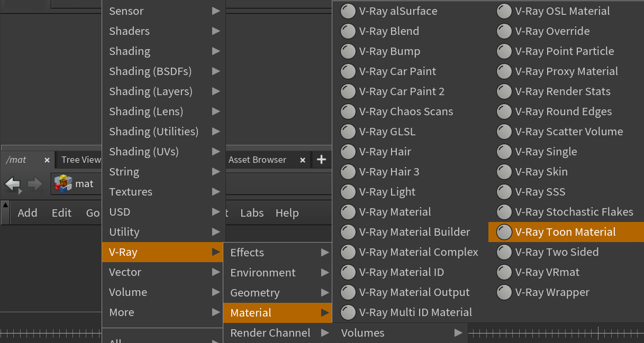Open the Labs menu
644x343 pixels.
pyautogui.click(x=252, y=213)
